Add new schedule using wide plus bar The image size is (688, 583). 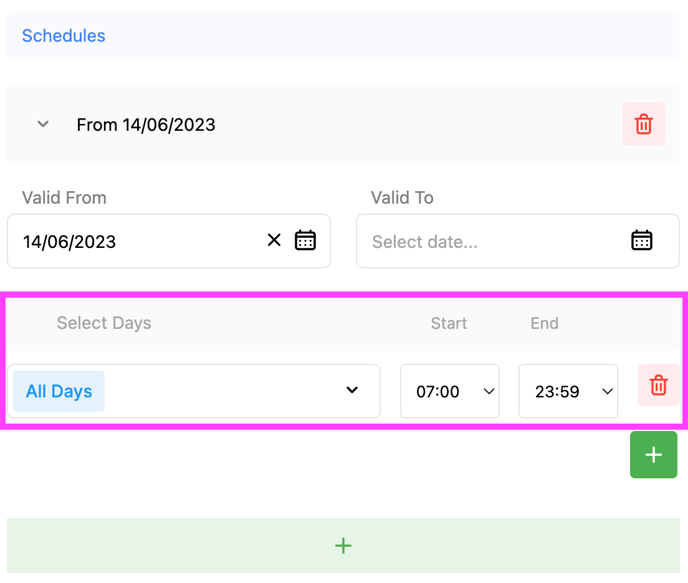pyautogui.click(x=343, y=545)
